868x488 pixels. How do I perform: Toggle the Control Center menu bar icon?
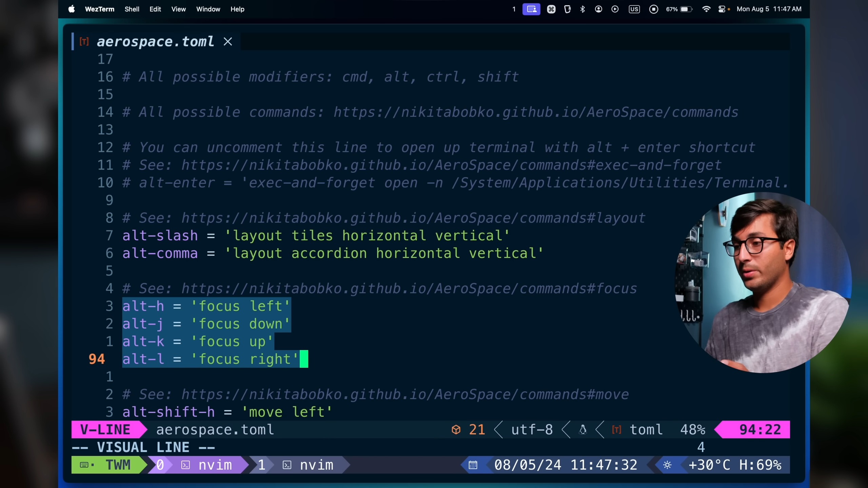pos(722,9)
